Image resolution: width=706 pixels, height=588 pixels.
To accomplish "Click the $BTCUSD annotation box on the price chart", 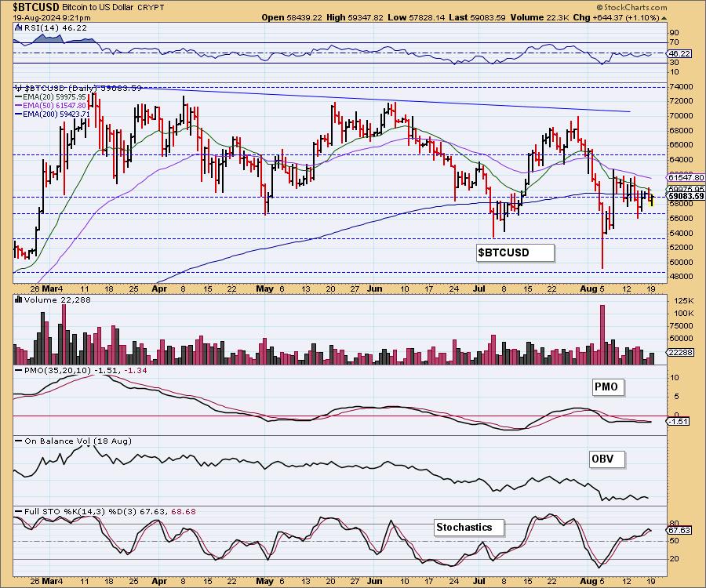I will (515, 252).
